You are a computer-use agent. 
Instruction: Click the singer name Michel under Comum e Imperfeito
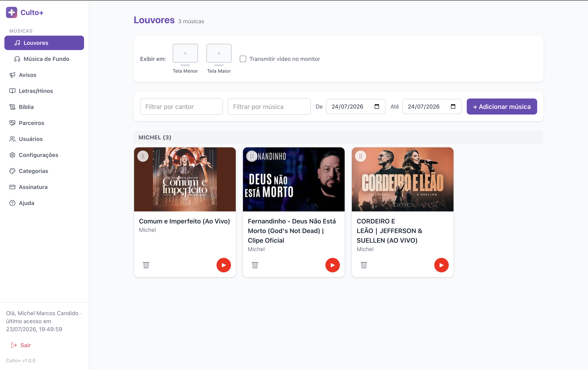coord(147,230)
